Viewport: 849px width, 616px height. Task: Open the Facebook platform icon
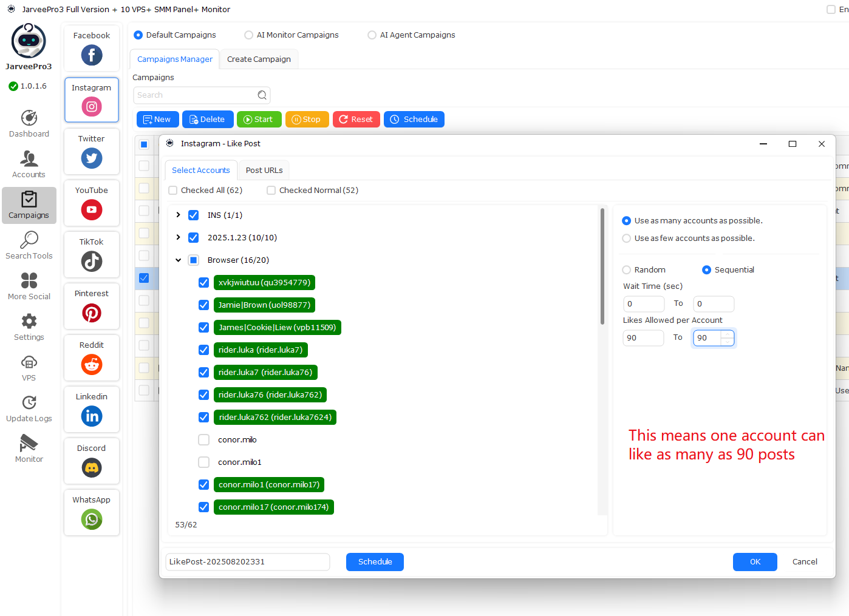click(x=92, y=55)
